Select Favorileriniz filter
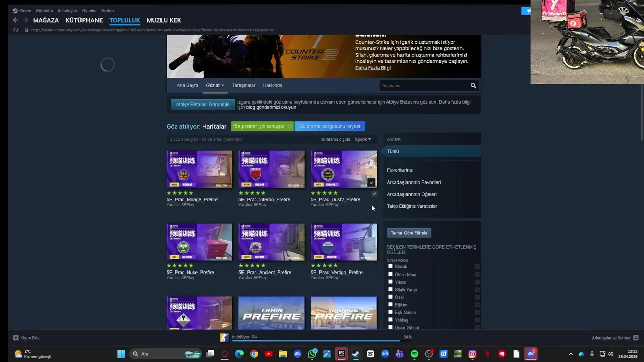 pyautogui.click(x=399, y=170)
